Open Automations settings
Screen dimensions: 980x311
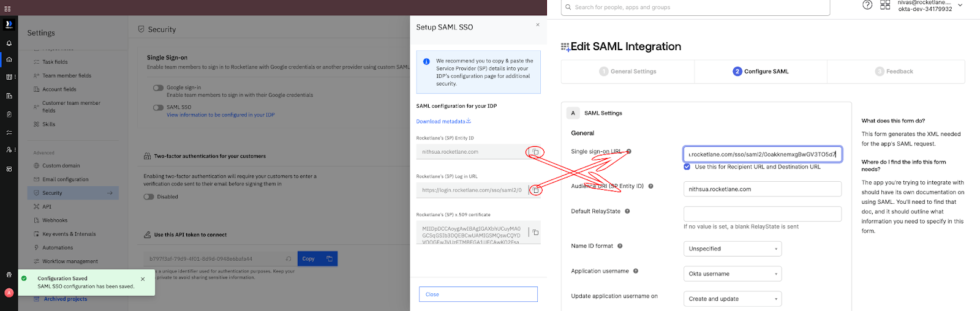(58, 248)
